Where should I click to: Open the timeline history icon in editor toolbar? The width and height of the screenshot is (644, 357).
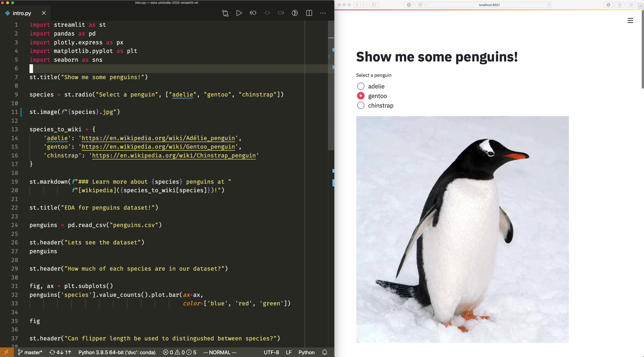point(295,13)
